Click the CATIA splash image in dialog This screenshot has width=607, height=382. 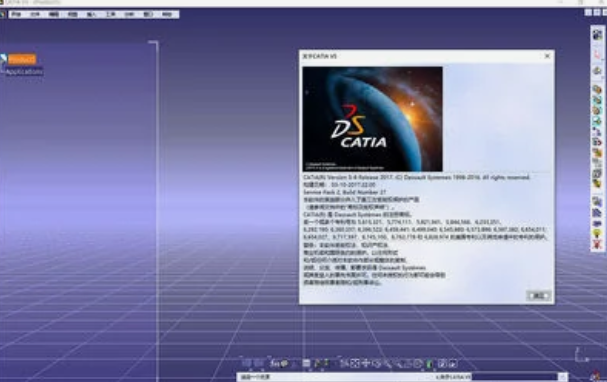[372, 119]
